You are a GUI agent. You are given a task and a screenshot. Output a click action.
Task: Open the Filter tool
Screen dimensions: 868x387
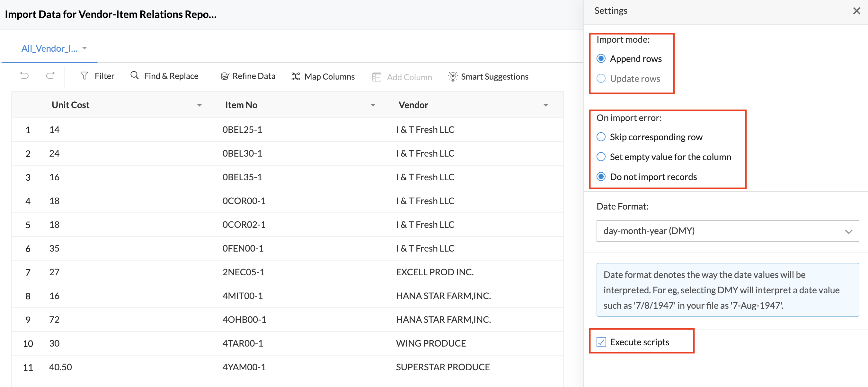point(97,76)
